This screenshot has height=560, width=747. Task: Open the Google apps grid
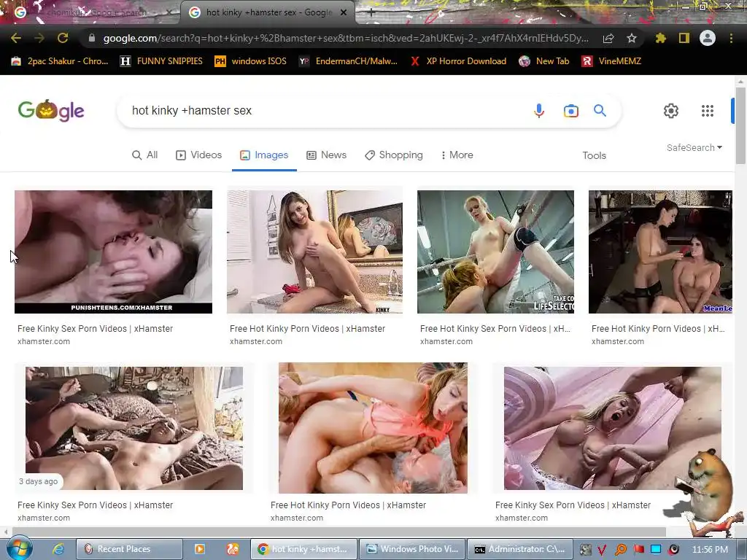[708, 111]
